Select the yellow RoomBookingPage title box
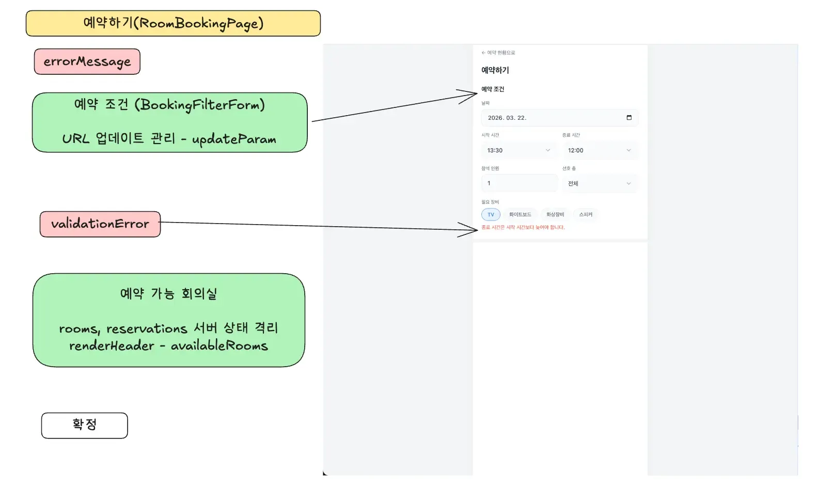 point(173,23)
